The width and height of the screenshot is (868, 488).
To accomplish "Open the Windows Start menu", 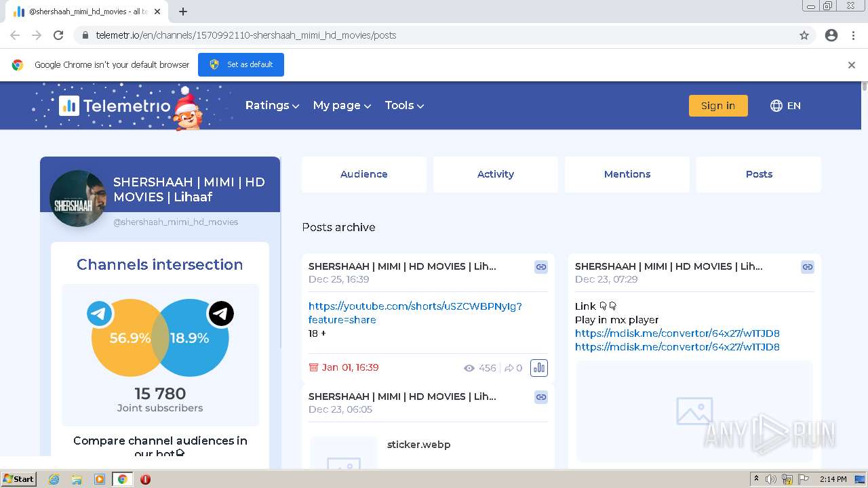I will coord(19,479).
